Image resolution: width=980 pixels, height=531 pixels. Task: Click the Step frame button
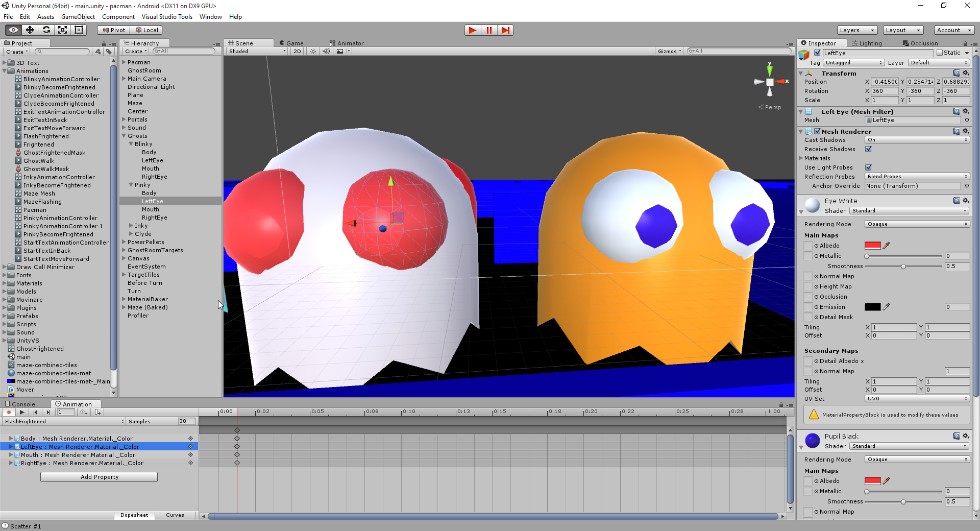[505, 30]
